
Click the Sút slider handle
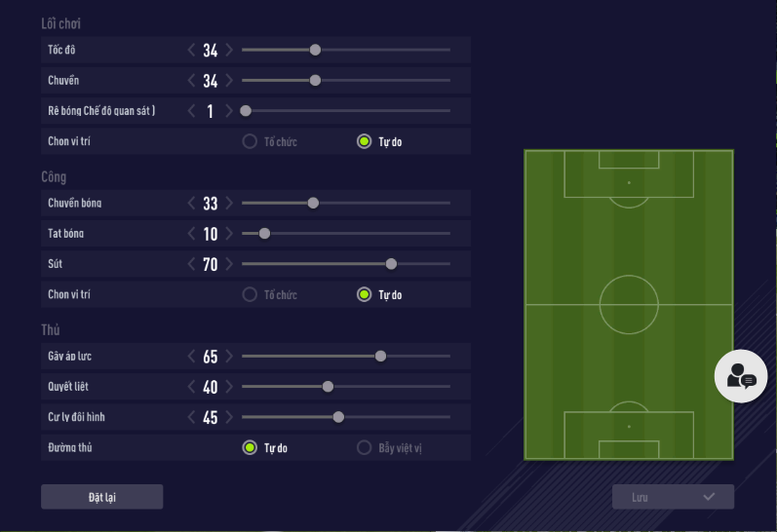coord(391,264)
